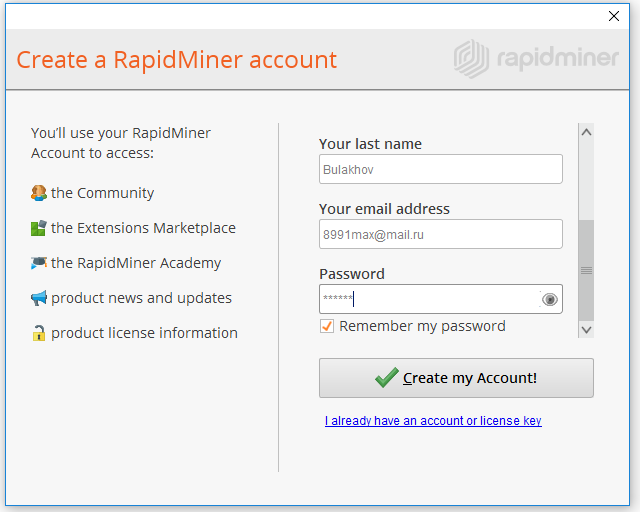Image resolution: width=640 pixels, height=512 pixels.
Task: Focus the last name input field
Action: click(x=440, y=169)
